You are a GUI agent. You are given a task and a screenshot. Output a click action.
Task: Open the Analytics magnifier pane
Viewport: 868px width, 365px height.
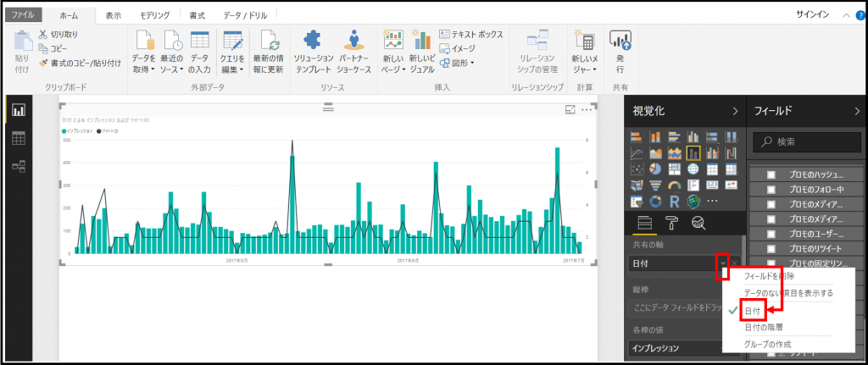click(x=699, y=223)
